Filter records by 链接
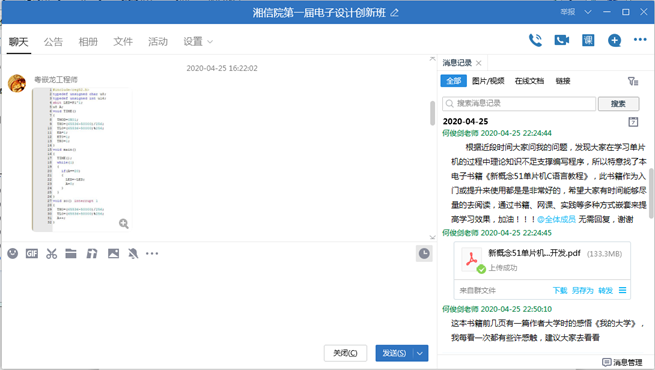655x370 pixels. pos(563,81)
